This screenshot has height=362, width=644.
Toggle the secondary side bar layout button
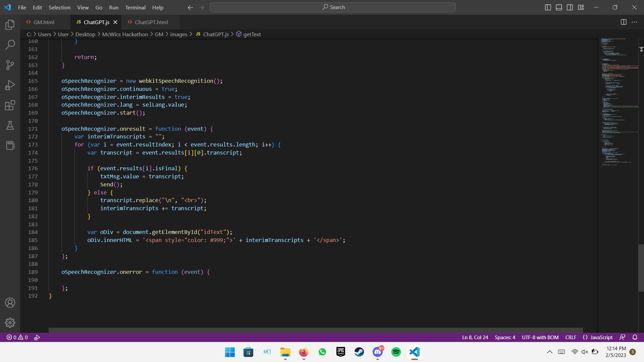570,7
